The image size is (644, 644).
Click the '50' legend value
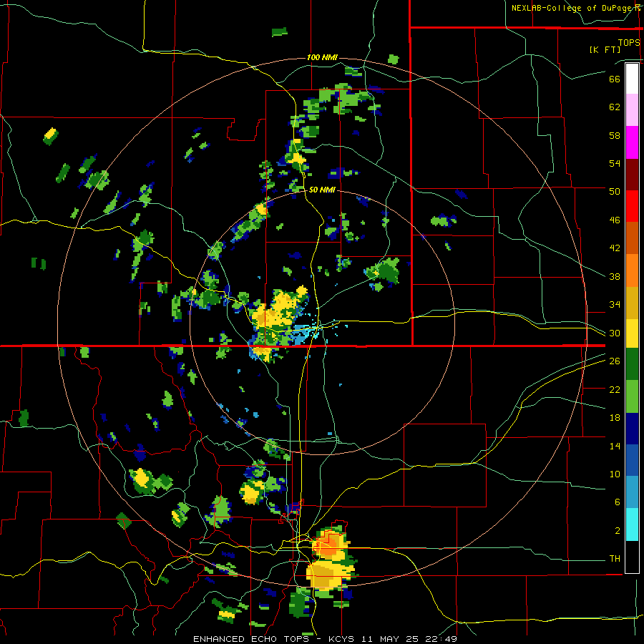[x=615, y=192]
